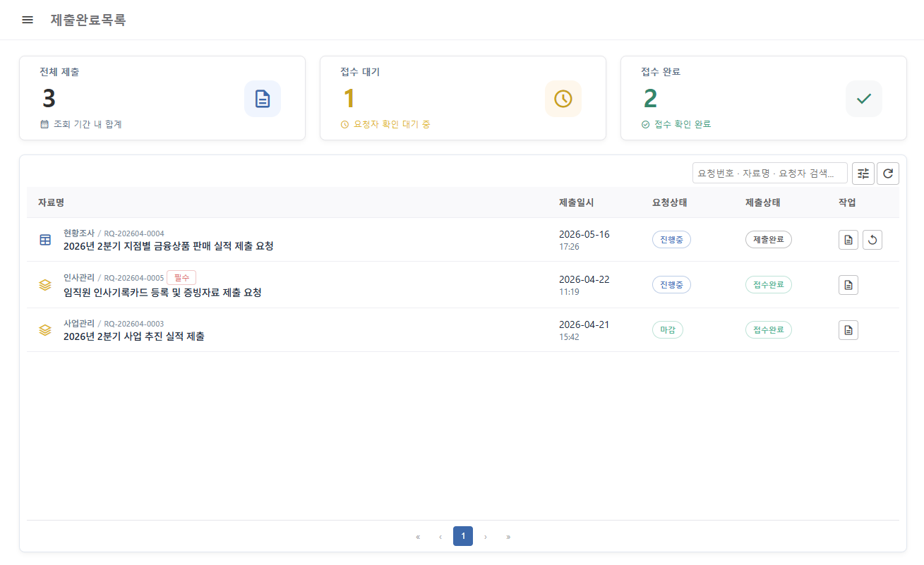The height and width of the screenshot is (565, 924).
Task: Click small check icon beside 접수 확인 완료
Action: (646, 124)
